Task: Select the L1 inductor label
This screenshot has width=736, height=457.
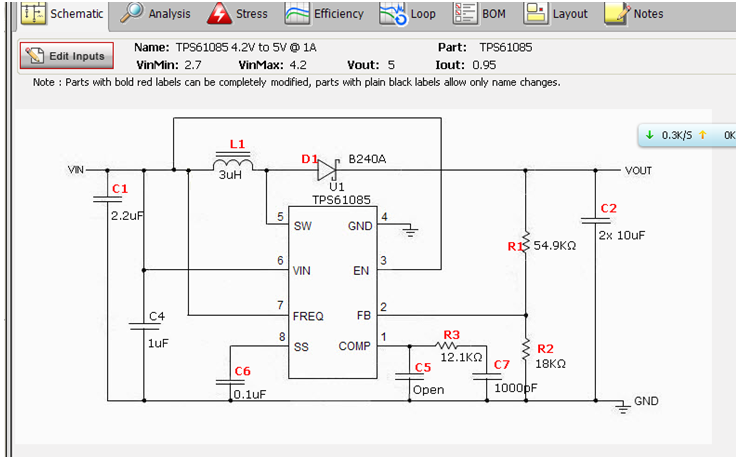Action: pos(237,144)
